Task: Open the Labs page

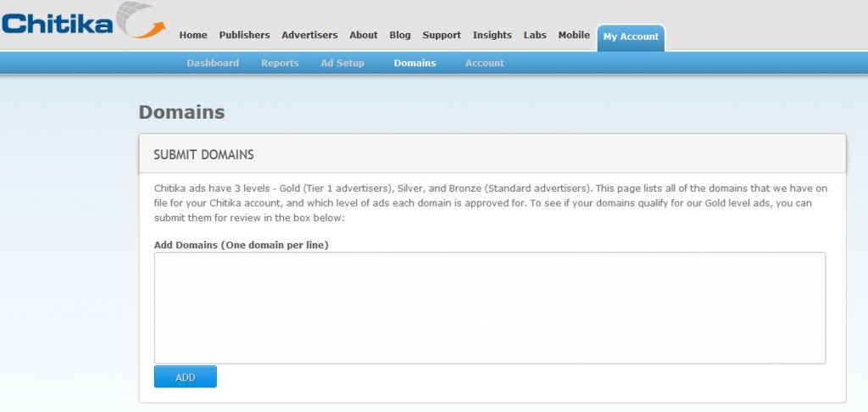Action: [535, 36]
